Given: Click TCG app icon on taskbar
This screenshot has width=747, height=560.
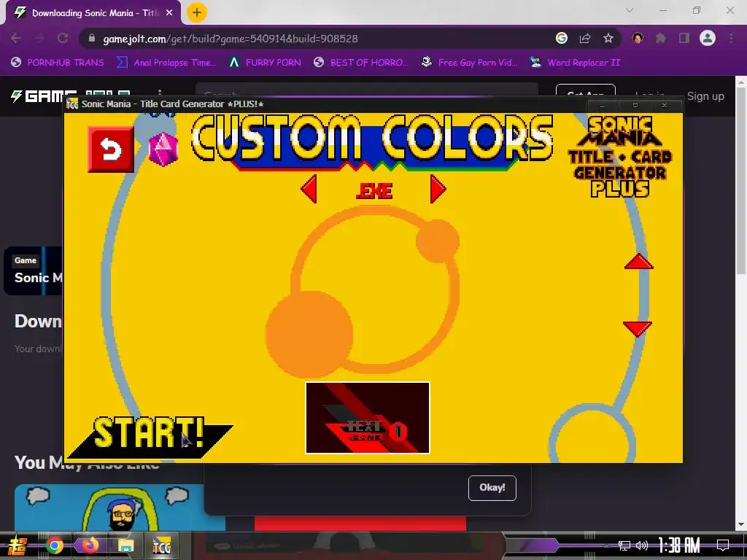Looking at the screenshot, I should [161, 546].
